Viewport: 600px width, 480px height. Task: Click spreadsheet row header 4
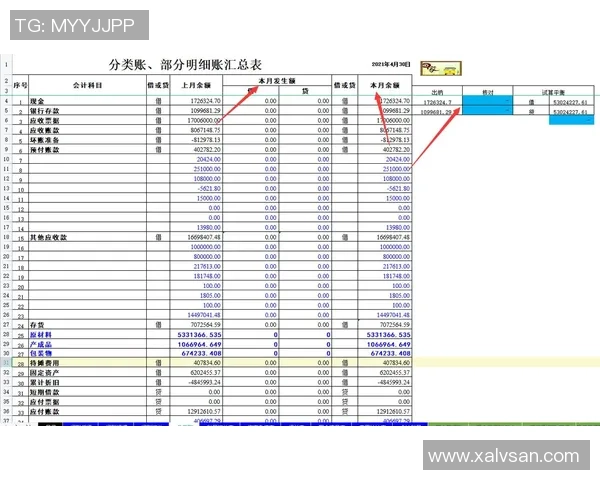[6, 101]
